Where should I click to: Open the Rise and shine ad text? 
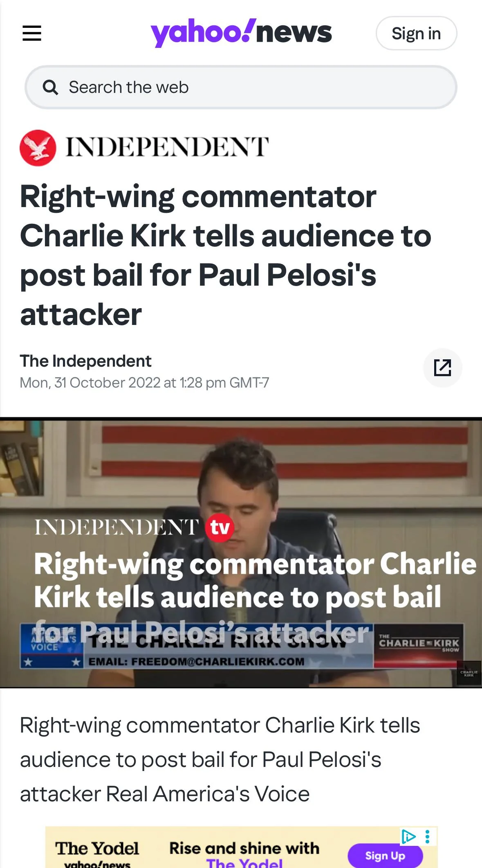pyautogui.click(x=244, y=854)
